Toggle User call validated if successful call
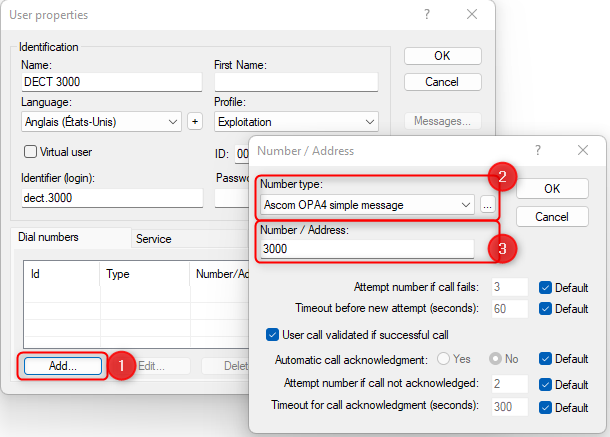Image resolution: width=610 pixels, height=437 pixels. pos(272,334)
